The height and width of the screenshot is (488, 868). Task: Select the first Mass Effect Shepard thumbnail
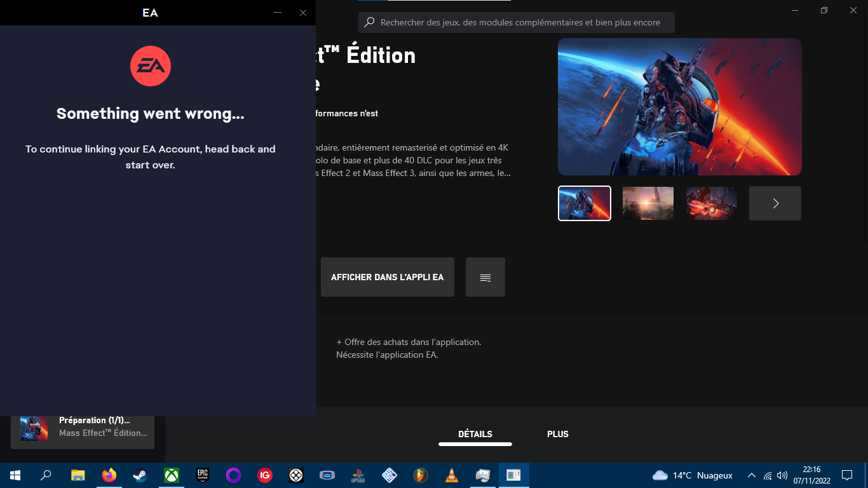(585, 203)
